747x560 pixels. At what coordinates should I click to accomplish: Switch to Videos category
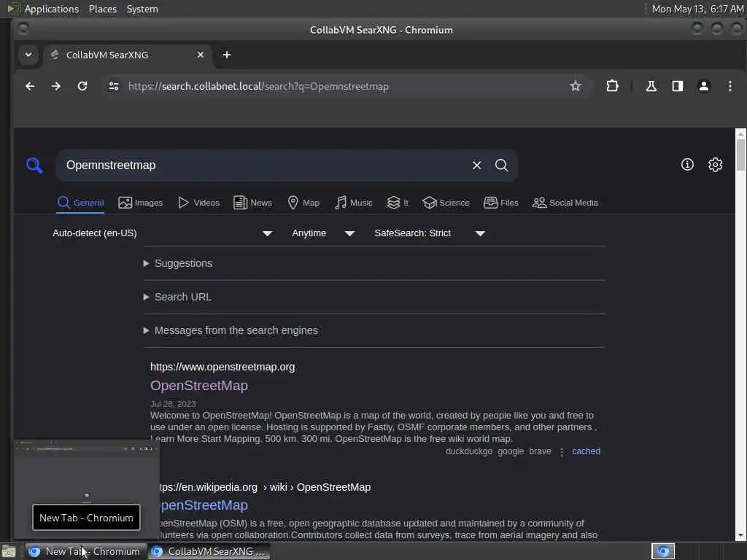(198, 203)
